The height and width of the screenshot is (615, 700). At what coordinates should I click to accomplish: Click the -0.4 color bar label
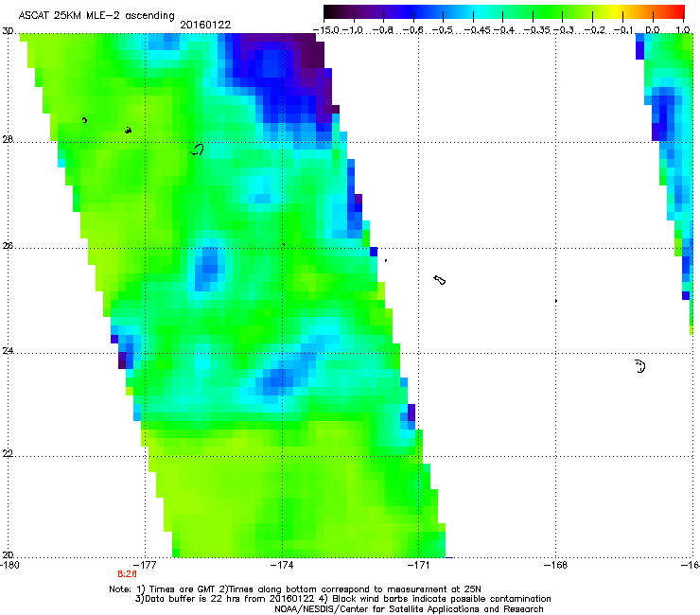pos(504,30)
